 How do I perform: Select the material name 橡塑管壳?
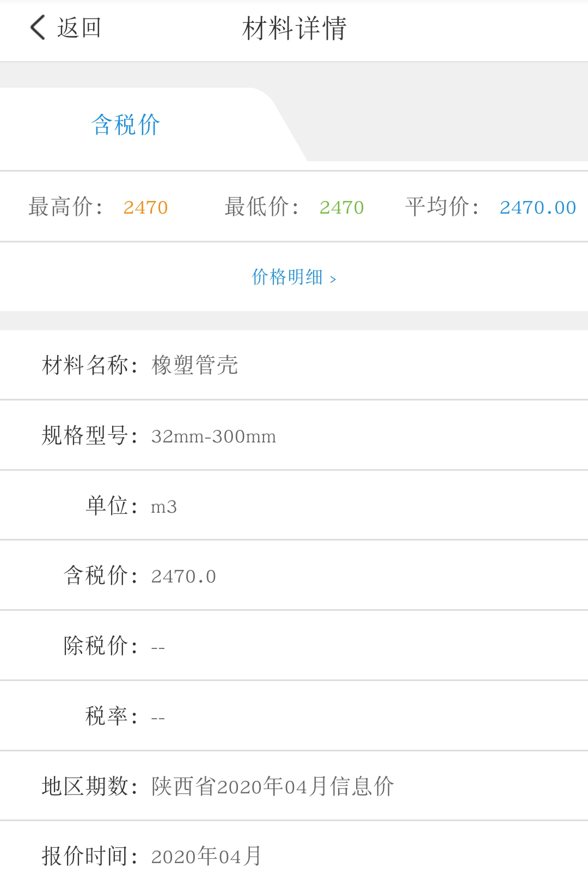[194, 365]
